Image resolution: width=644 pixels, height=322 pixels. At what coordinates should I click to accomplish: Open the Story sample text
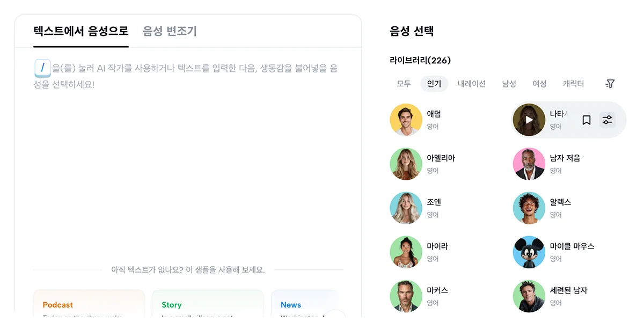(x=208, y=306)
